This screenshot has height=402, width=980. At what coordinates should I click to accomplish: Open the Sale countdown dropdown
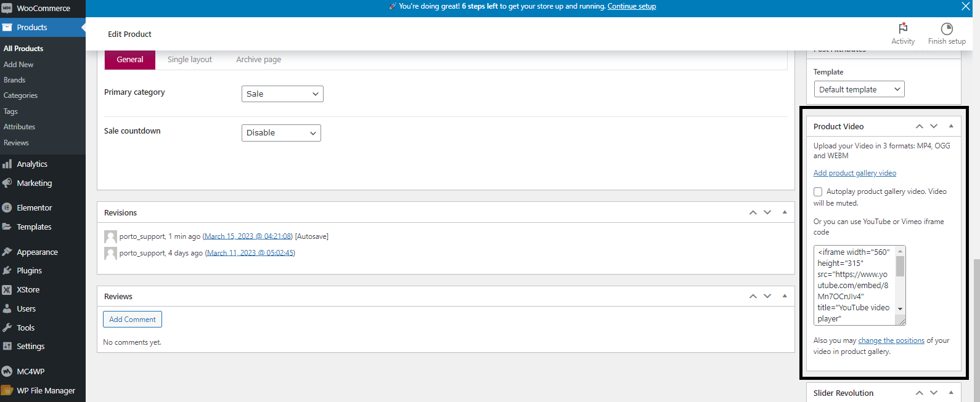point(281,132)
